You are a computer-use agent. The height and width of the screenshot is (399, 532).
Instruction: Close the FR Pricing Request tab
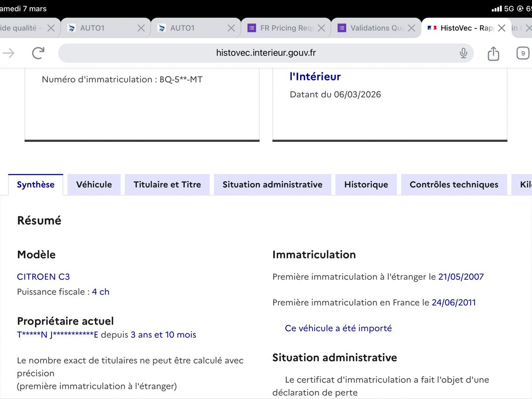tap(321, 28)
